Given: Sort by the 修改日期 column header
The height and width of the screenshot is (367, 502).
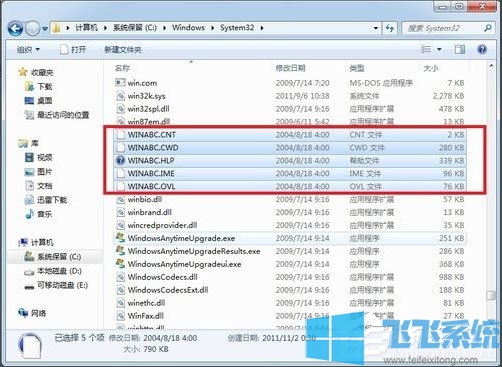Looking at the screenshot, I should pyautogui.click(x=290, y=68).
